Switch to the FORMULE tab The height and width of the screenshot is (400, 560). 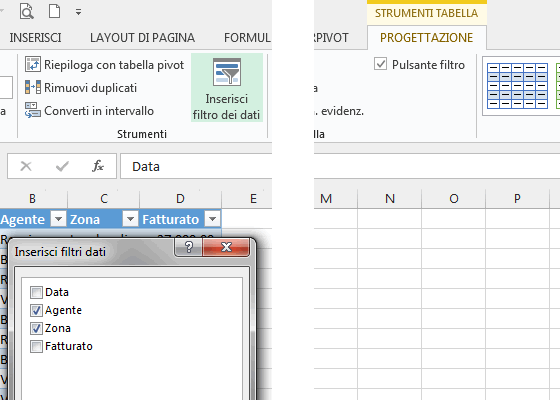point(248,38)
